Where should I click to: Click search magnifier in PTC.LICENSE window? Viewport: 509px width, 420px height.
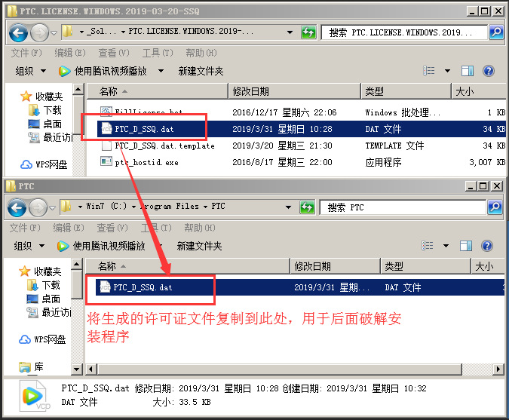[x=496, y=32]
